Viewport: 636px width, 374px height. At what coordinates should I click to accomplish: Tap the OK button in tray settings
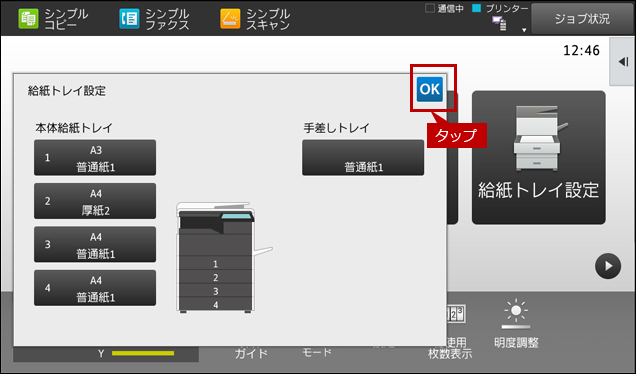point(430,89)
